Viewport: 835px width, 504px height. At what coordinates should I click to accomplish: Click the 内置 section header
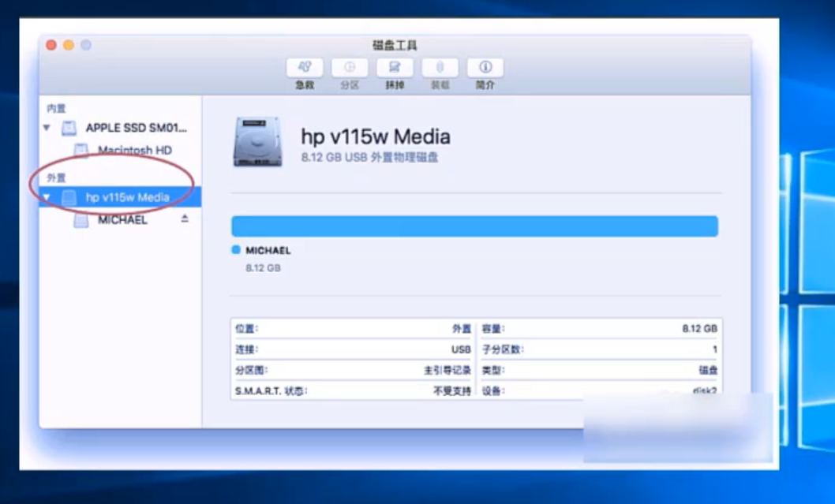[56, 108]
